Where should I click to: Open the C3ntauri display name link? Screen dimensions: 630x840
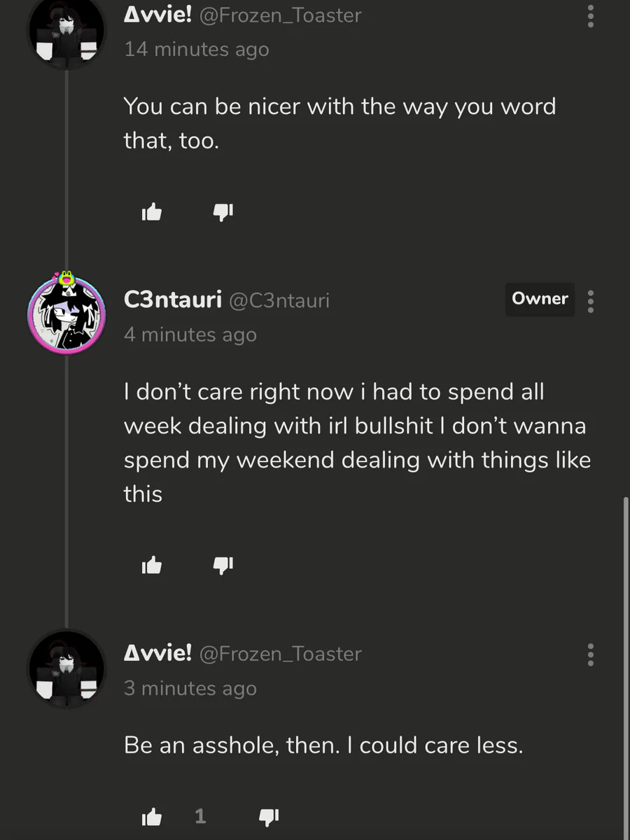(172, 300)
